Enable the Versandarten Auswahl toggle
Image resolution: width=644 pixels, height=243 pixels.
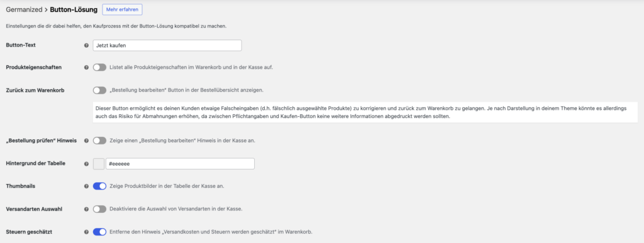coord(99,209)
